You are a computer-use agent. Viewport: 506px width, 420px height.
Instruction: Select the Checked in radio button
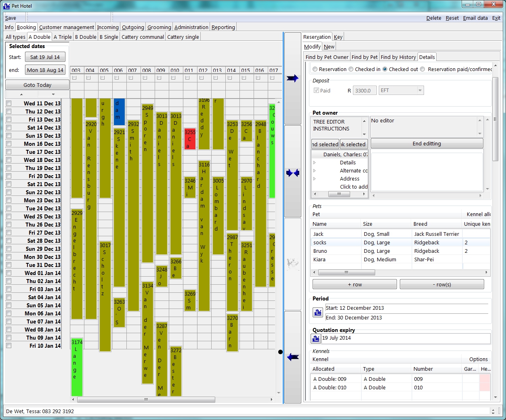pos(351,69)
